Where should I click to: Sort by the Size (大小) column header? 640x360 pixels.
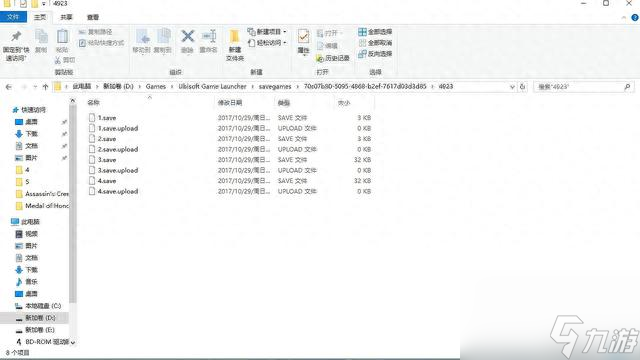click(x=344, y=103)
